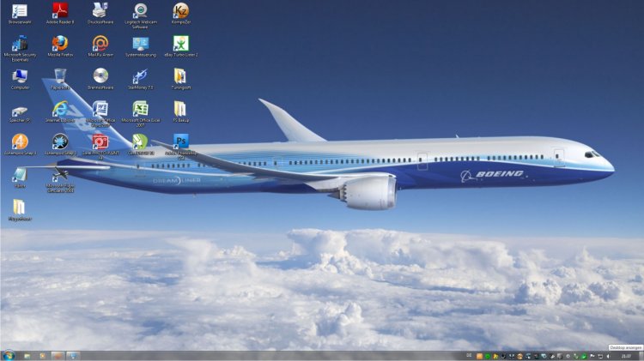Screen dimensions: 644x361
Task: Open Logitech Webcam Software shortcut
Action: tap(141, 16)
